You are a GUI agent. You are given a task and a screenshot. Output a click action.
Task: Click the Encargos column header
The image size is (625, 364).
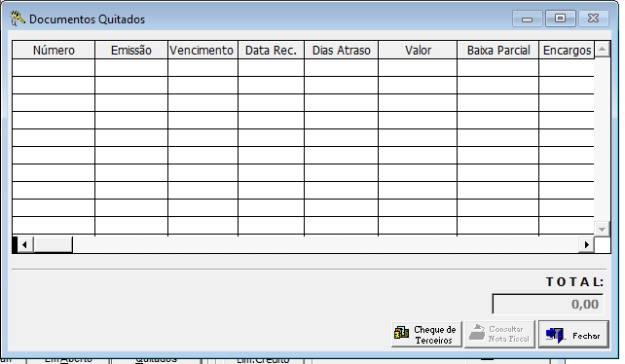(x=567, y=50)
